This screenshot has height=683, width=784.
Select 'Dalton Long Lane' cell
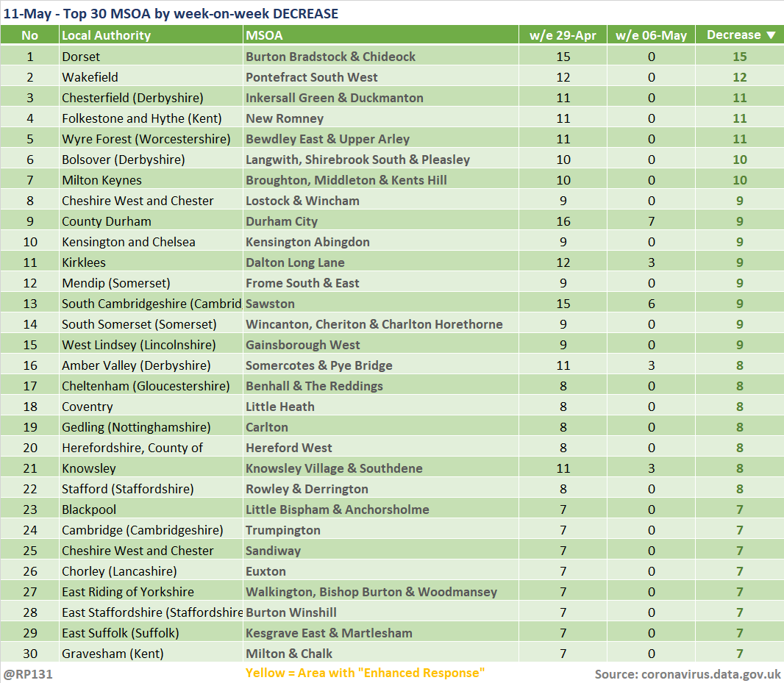380,262
